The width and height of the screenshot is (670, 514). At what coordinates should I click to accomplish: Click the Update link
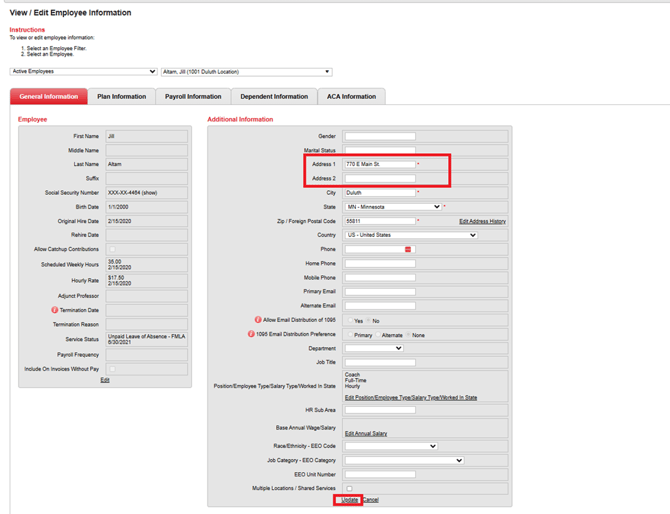349,500
